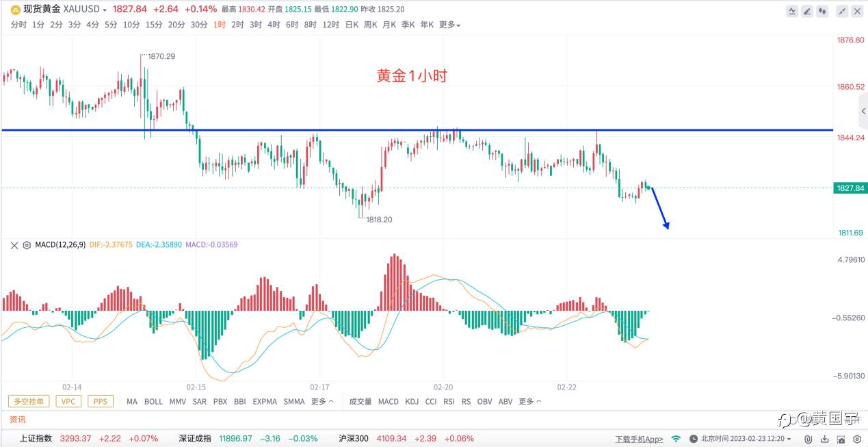Expand the 更多 timeframe dropdown

[449, 25]
